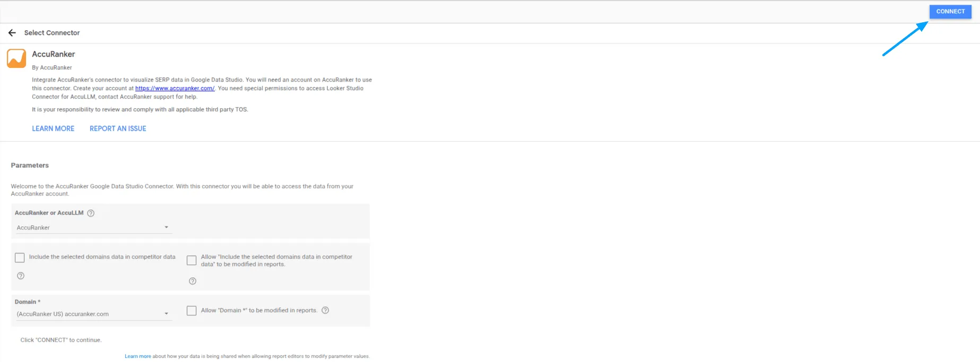Open the https://www.accuranker.com/ hyperlink
This screenshot has height=362, width=980.
(175, 89)
